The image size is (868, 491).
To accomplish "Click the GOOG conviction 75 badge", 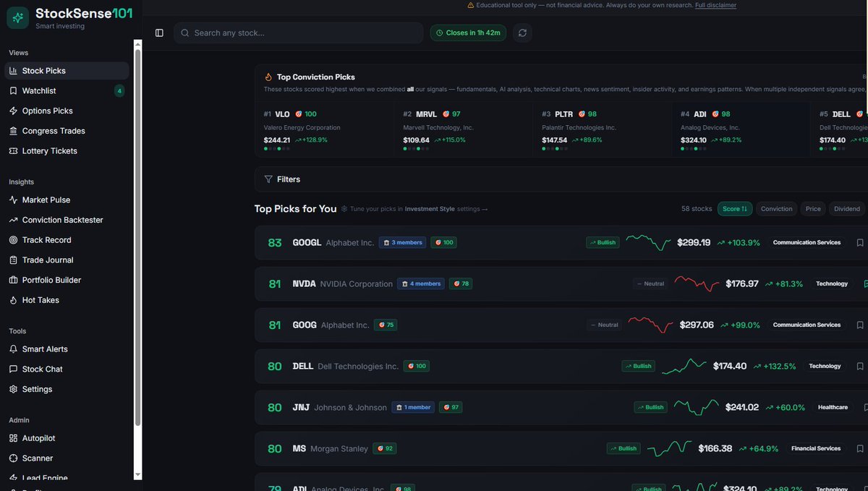I will 386,325.
